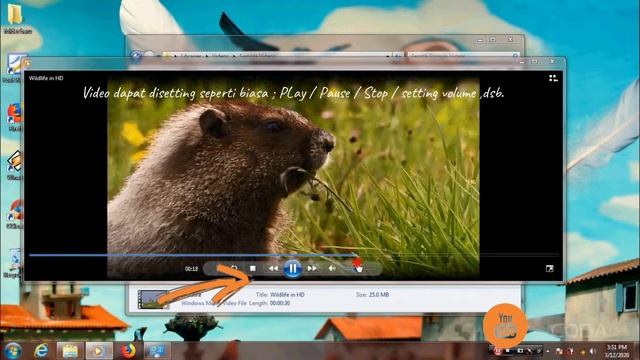Click the Action Center flag icon
The image size is (640, 360).
point(559,351)
